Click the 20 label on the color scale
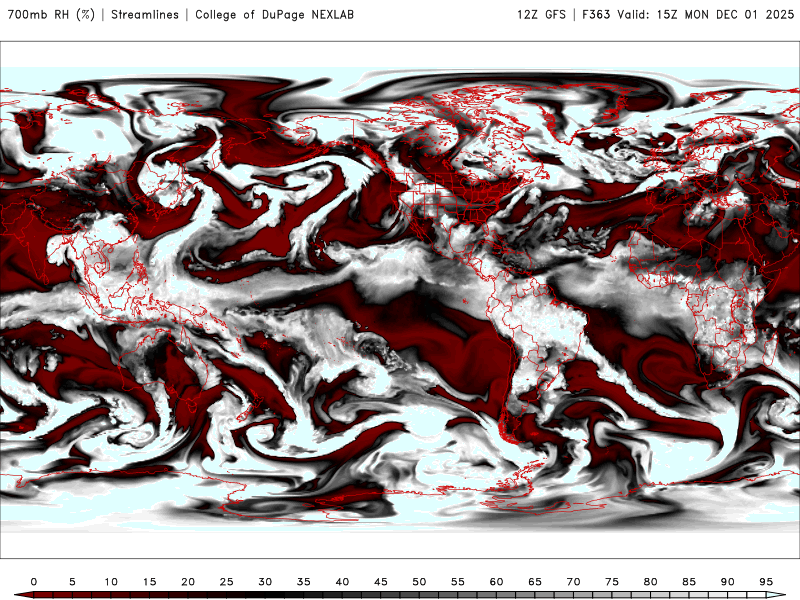 188,582
